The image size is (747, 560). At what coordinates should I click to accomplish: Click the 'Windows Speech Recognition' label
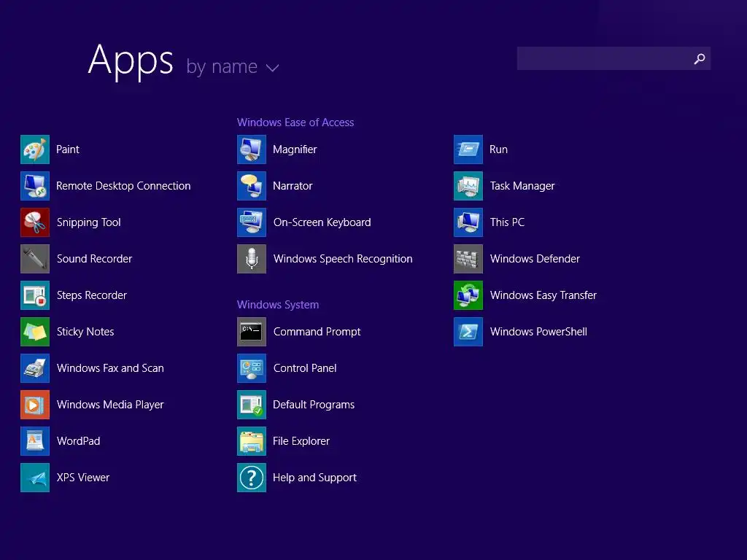[x=343, y=259]
